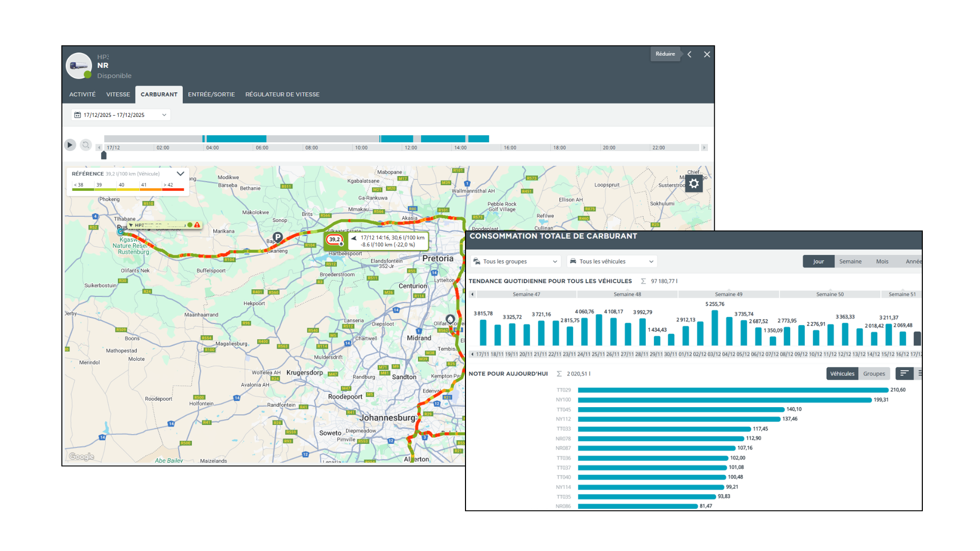980x551 pixels.
Task: Open the map settings gear
Action: tap(694, 184)
